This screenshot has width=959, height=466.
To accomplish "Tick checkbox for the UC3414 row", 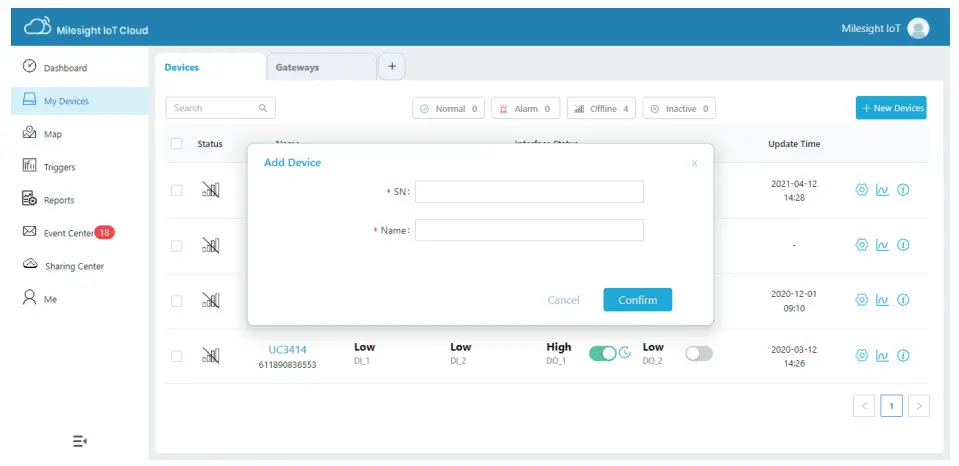I will coord(177,356).
